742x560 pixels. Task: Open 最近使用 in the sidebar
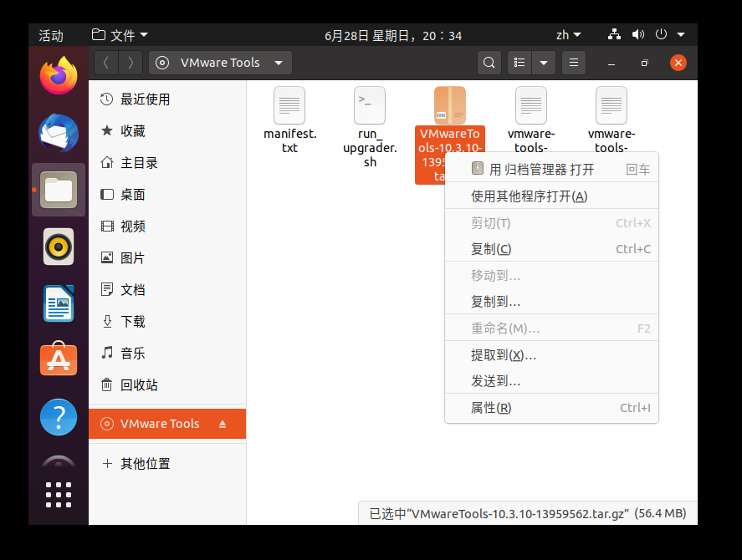pyautogui.click(x=167, y=99)
